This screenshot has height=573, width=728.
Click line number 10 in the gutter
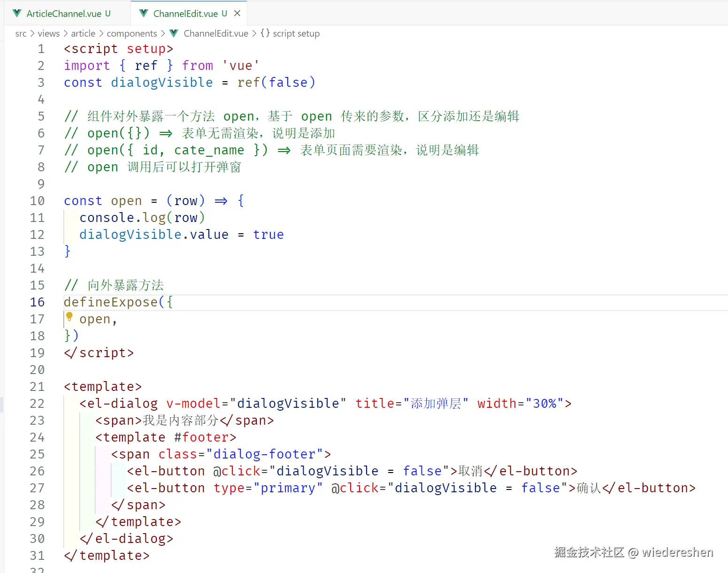click(37, 200)
